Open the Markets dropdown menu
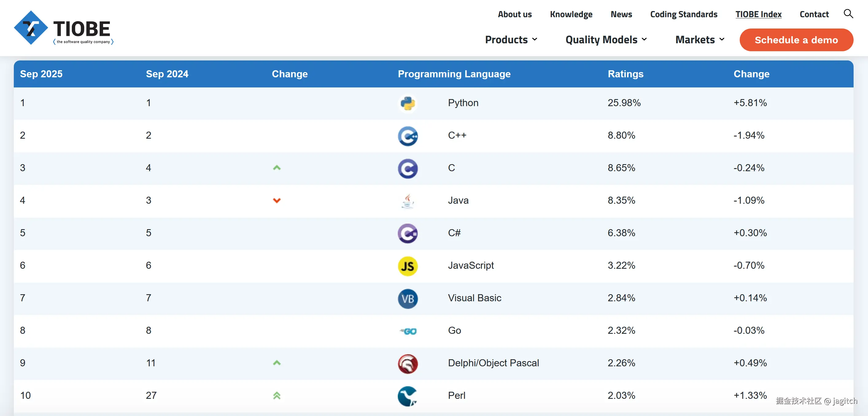The width and height of the screenshot is (868, 416). (699, 40)
